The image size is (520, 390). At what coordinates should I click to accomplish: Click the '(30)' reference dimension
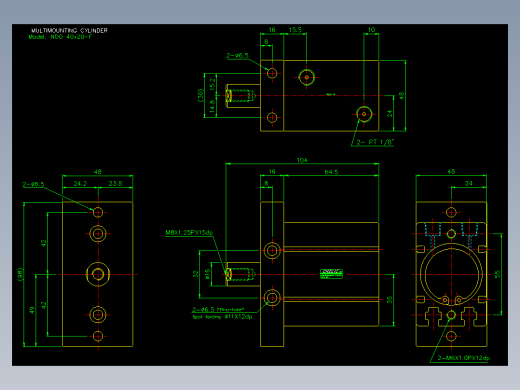tap(200, 95)
